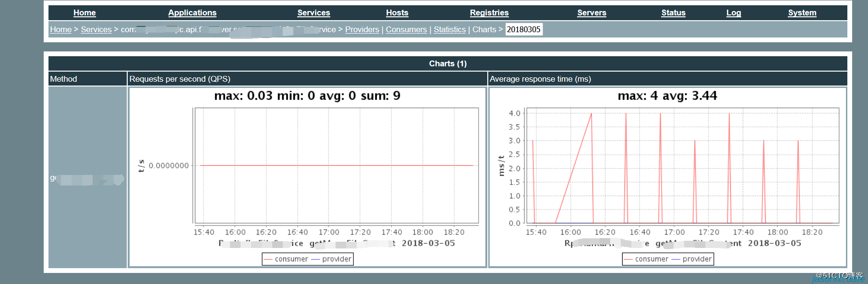Open the Home menu in navigation bar
This screenshot has width=868, height=284.
tap(84, 13)
